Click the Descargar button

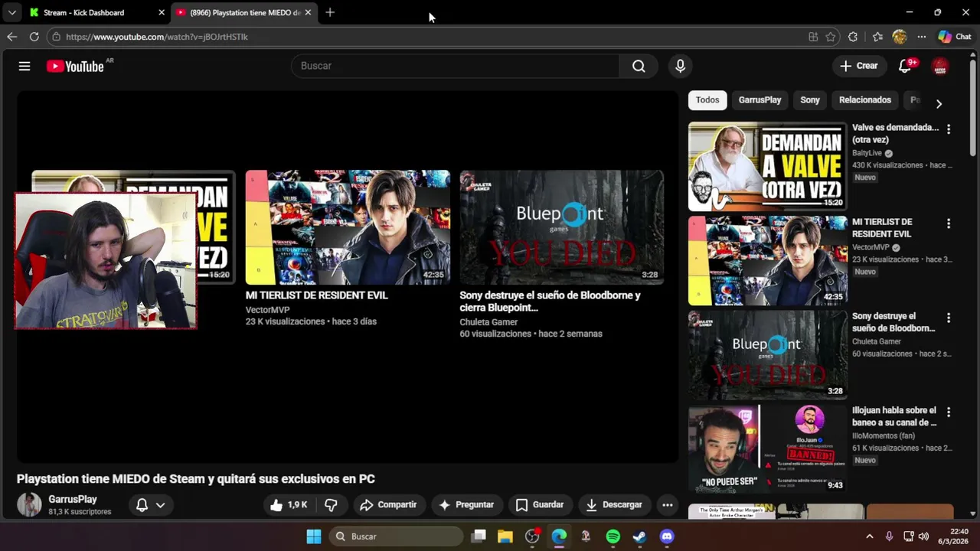[614, 505]
